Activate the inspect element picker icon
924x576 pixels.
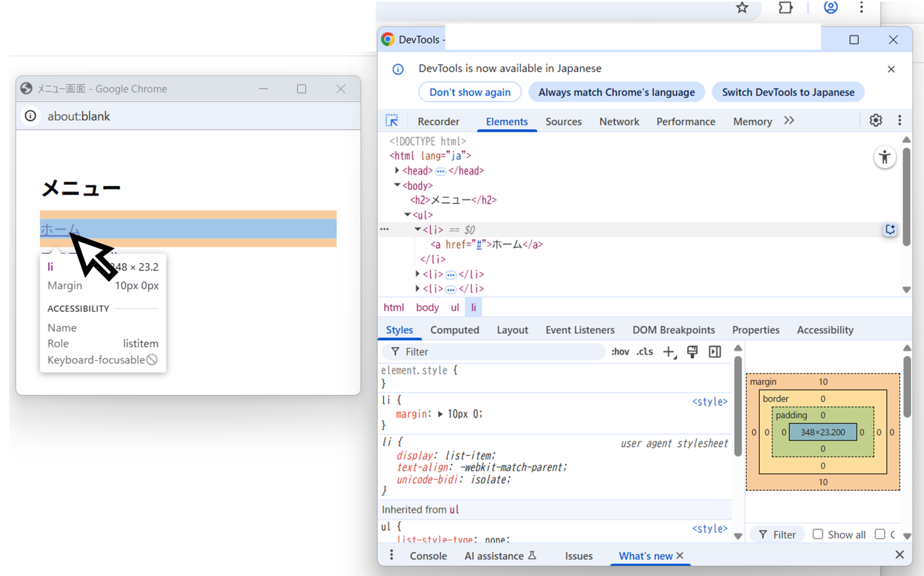tap(392, 120)
